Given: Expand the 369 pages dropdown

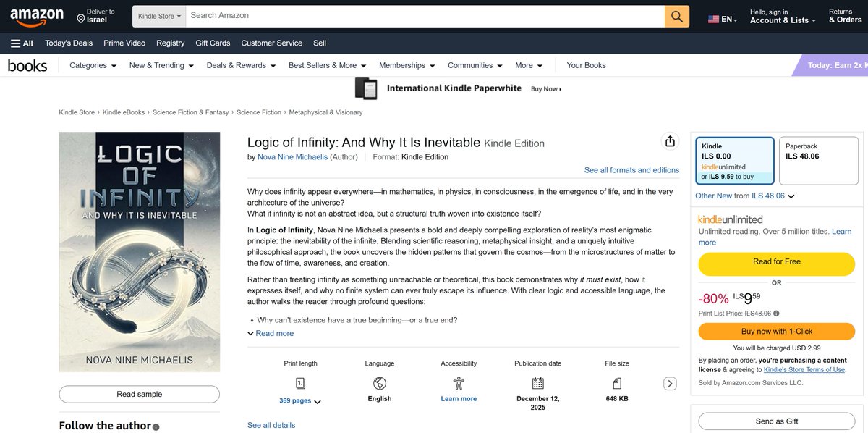Looking at the screenshot, I should 300,401.
